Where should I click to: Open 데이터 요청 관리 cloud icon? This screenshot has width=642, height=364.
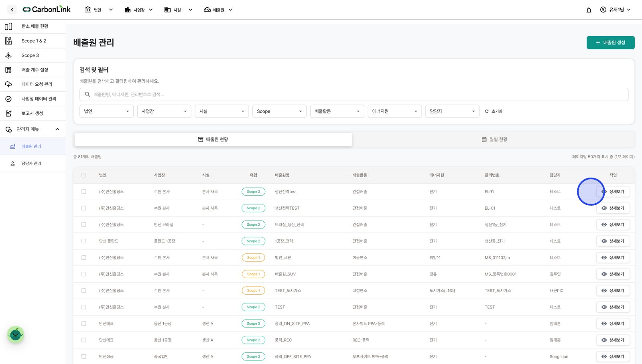pyautogui.click(x=8, y=84)
